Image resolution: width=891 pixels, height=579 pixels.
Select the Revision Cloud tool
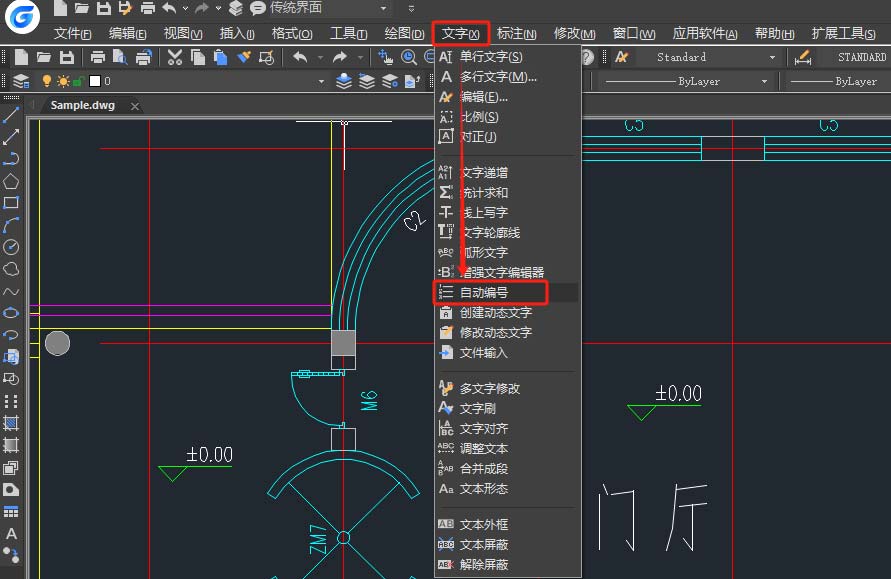[x=11, y=269]
